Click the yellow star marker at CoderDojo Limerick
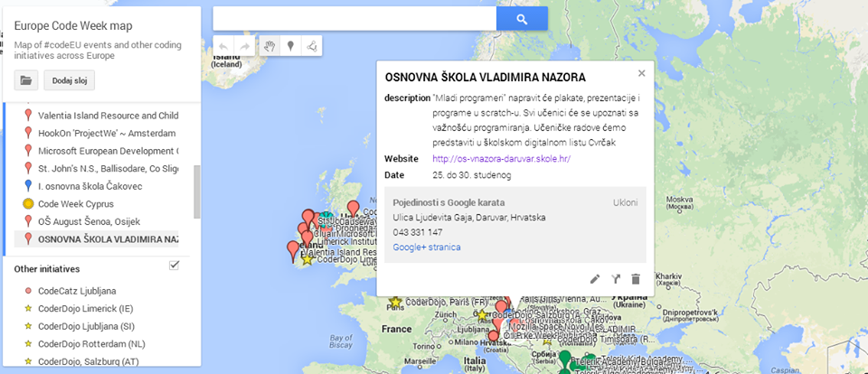 (x=307, y=258)
